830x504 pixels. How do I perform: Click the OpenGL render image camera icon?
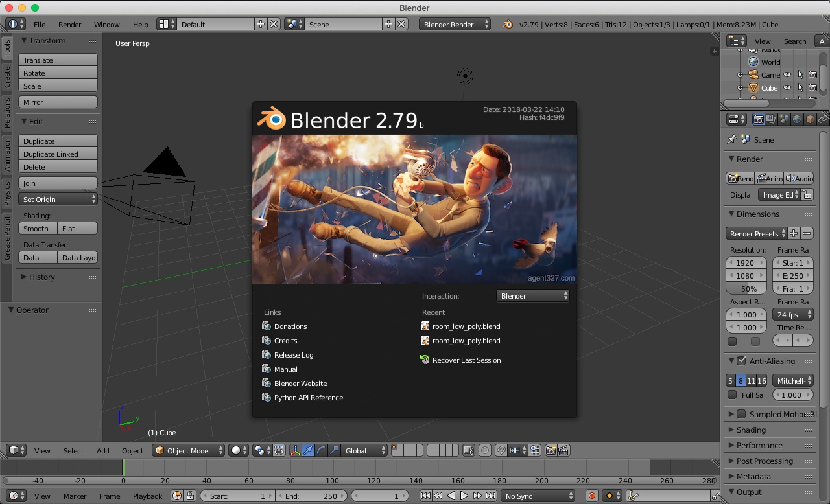point(551,450)
